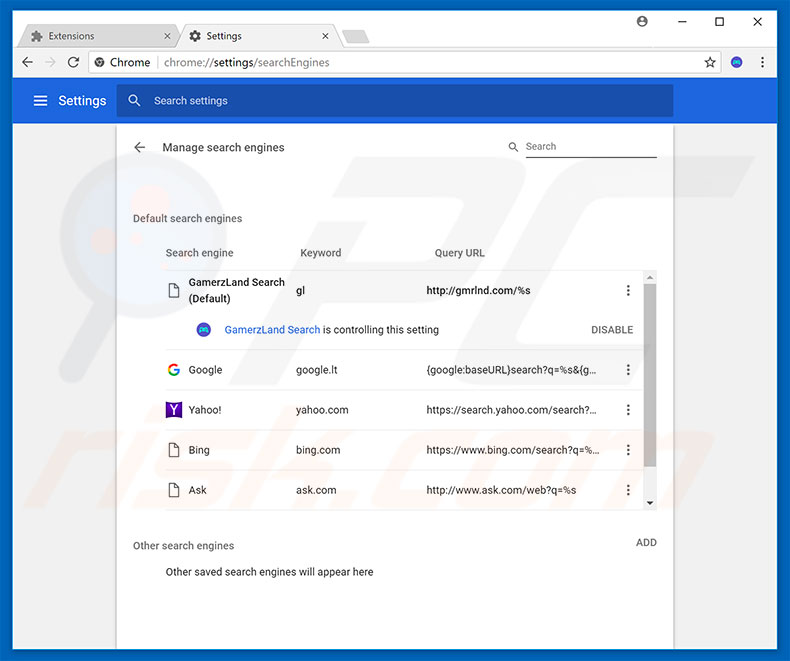
Task: Focus the search engines Search field
Action: (591, 147)
